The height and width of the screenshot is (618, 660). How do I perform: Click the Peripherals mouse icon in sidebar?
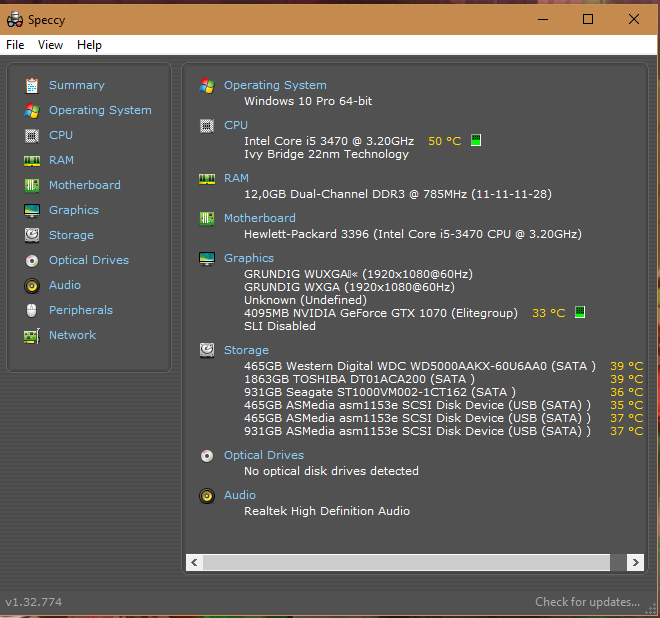click(32, 311)
